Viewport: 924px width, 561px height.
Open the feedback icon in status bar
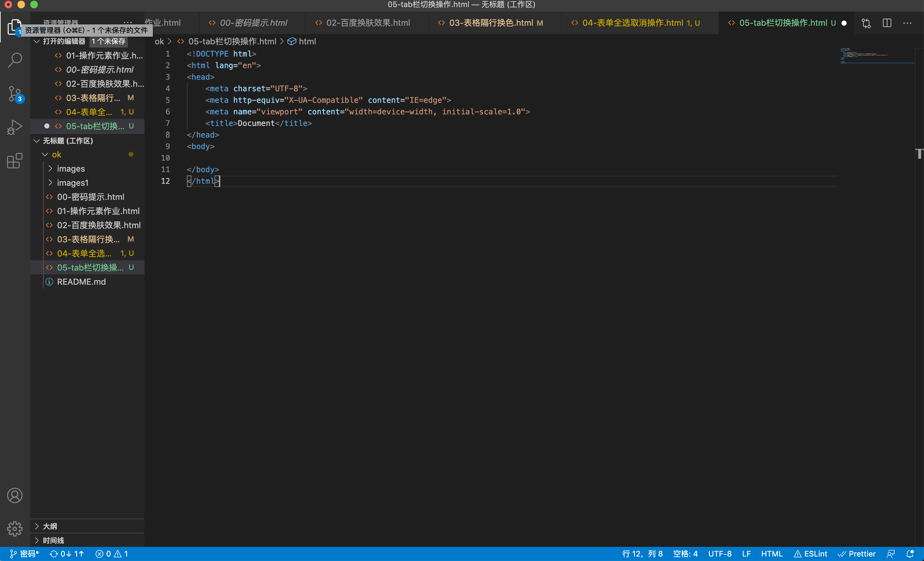coord(891,554)
